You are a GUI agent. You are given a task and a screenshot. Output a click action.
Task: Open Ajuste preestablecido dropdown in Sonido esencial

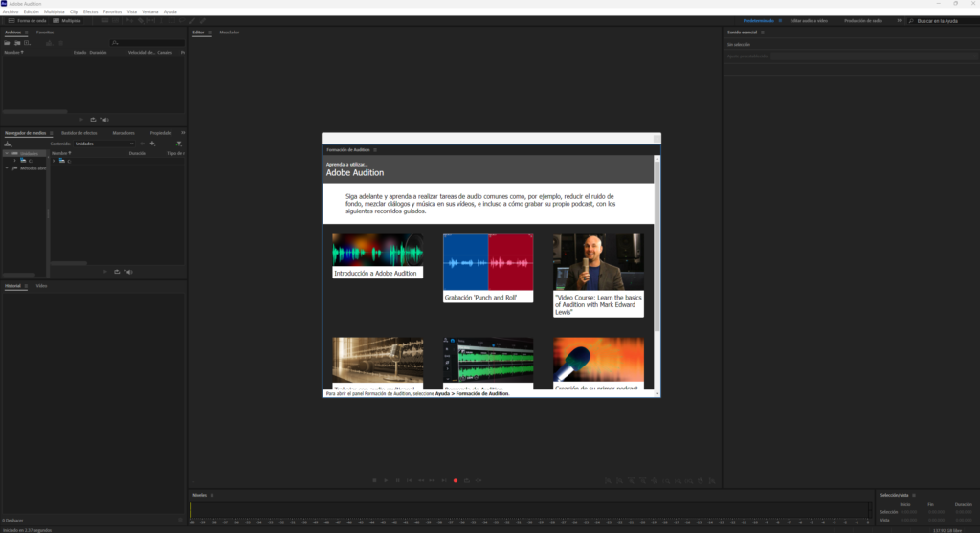tap(873, 56)
